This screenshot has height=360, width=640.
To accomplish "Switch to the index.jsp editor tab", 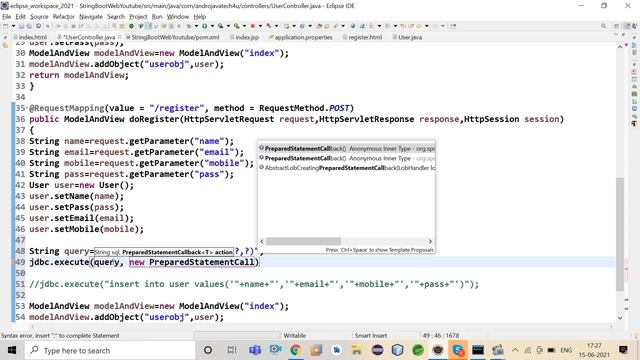I will point(244,37).
